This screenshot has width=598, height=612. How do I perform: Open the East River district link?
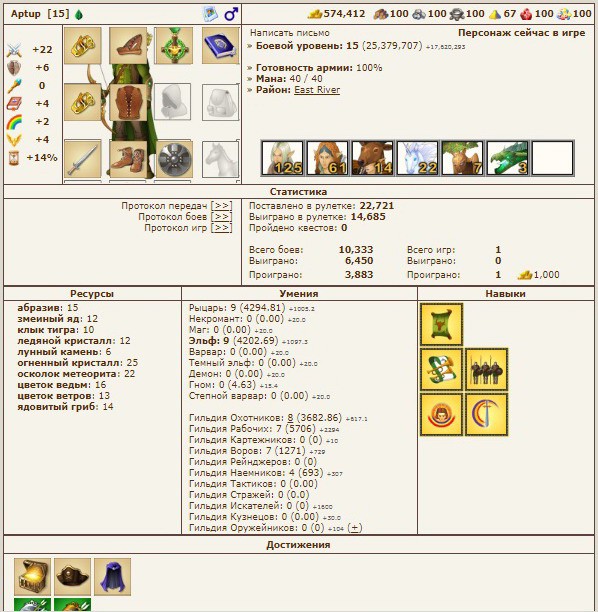[317, 90]
